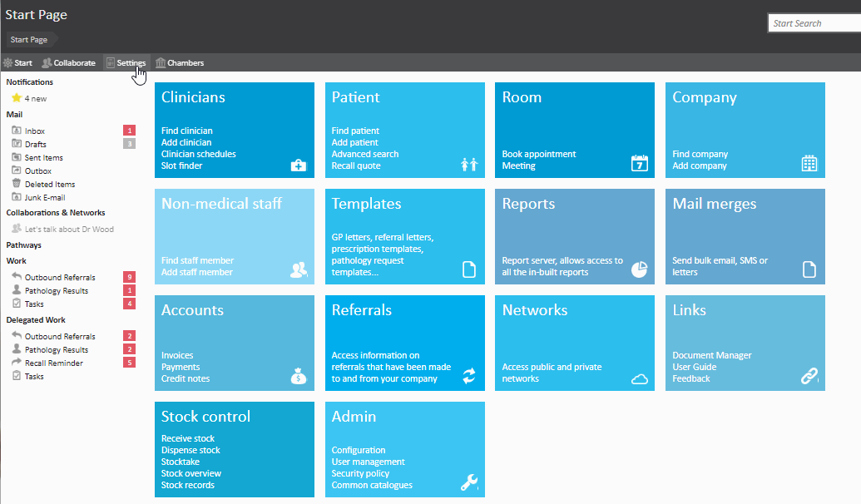Click Book appointment link
861x504 pixels.
point(539,154)
